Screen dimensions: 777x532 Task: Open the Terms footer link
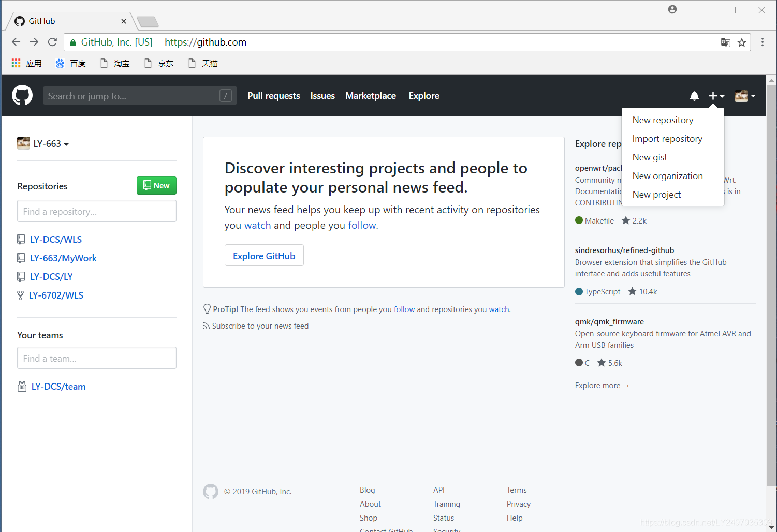coord(517,490)
